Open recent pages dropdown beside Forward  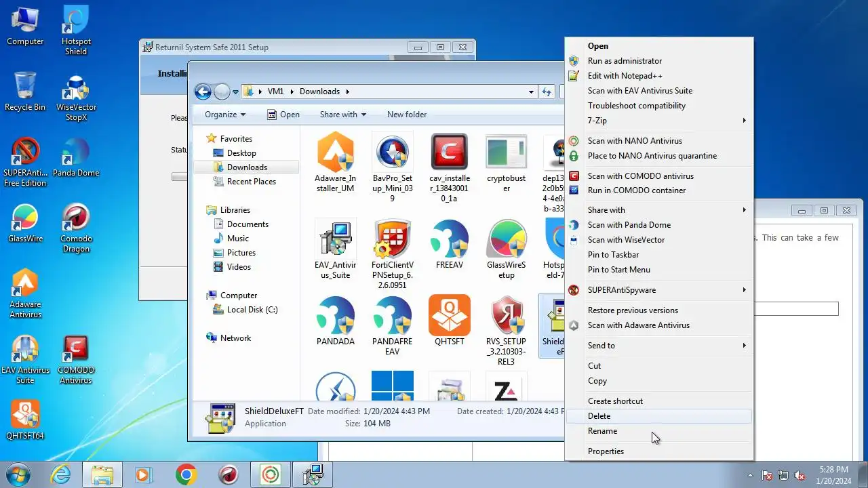(x=235, y=91)
